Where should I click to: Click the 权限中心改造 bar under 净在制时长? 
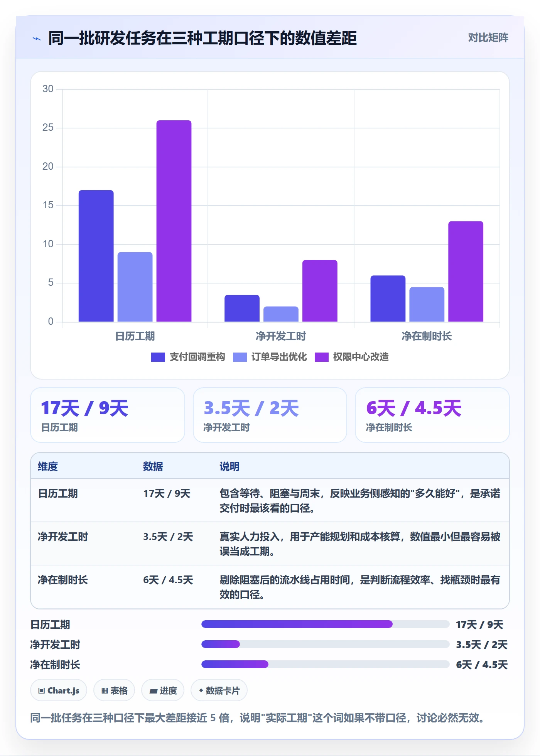466,272
